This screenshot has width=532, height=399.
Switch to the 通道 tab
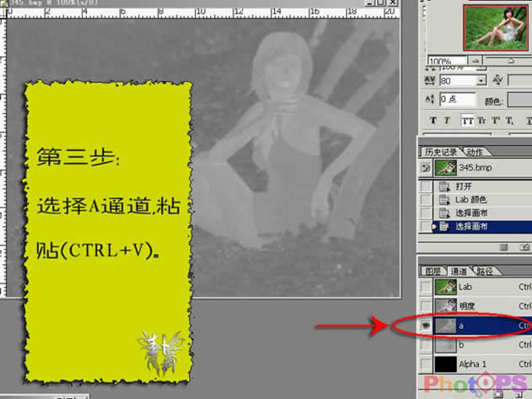(x=459, y=271)
